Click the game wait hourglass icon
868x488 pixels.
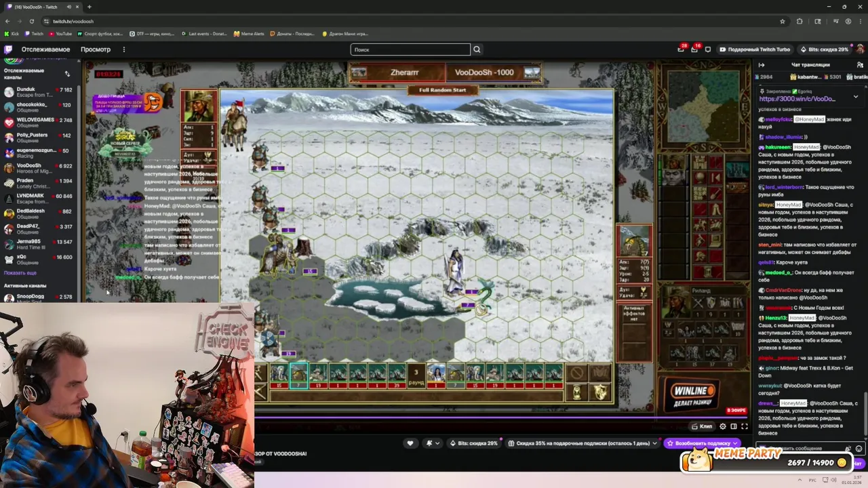[576, 392]
